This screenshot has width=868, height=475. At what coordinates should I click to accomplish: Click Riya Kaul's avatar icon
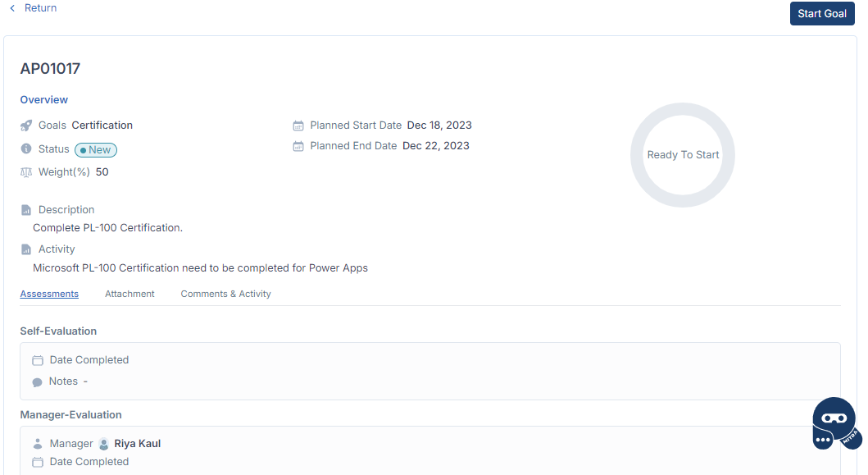tap(103, 444)
